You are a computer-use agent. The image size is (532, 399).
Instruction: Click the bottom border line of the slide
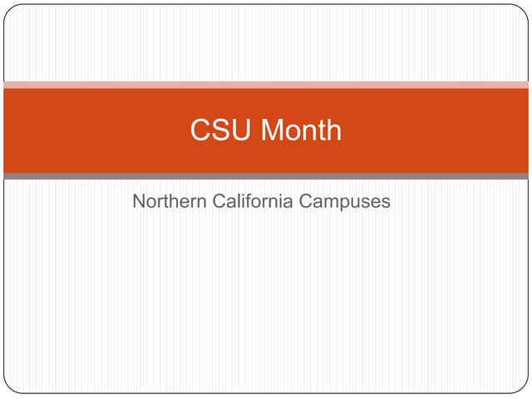pyautogui.click(x=266, y=392)
